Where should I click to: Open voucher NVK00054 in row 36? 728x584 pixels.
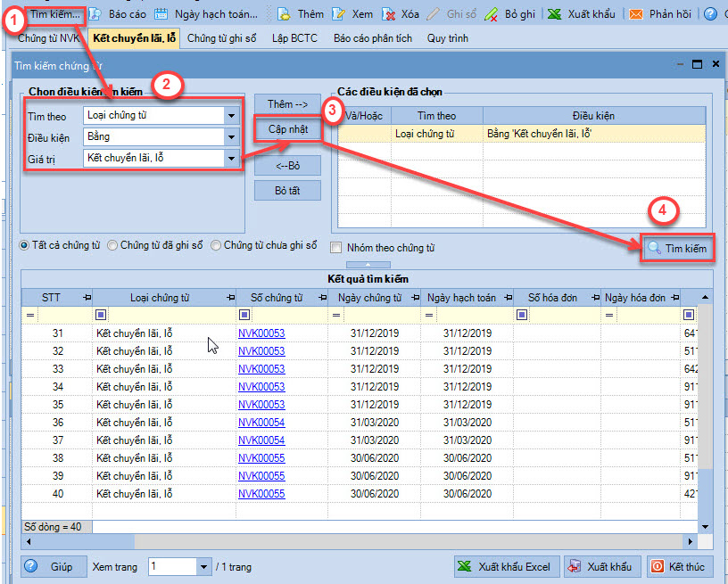pos(261,422)
